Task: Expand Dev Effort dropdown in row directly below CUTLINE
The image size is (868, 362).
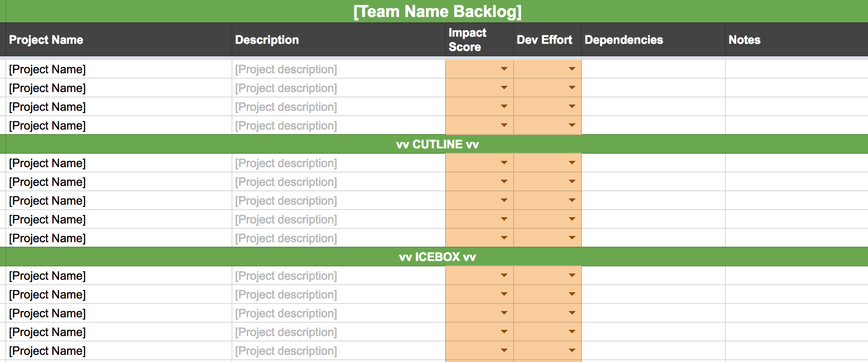Action: (x=572, y=163)
